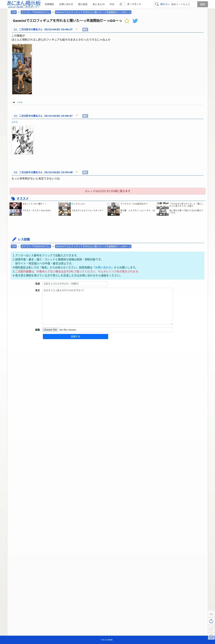Screen dimensions: 215x644
Task: Like post 1 with the heart icon
Action: coord(77,29)
